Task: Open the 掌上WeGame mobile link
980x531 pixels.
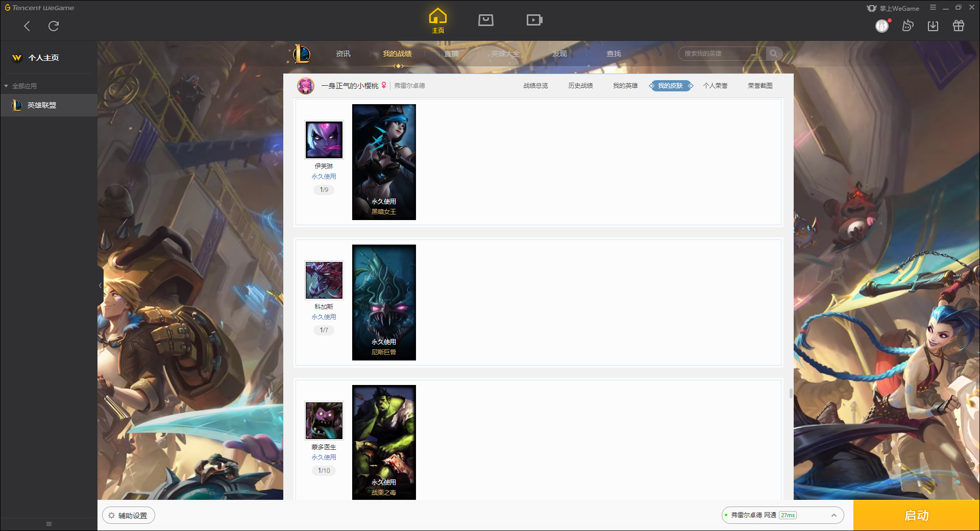Action: 893,8
